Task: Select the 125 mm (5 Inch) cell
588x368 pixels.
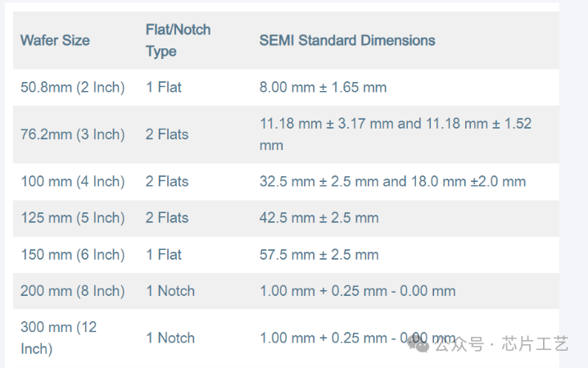Action: pyautogui.click(x=72, y=218)
